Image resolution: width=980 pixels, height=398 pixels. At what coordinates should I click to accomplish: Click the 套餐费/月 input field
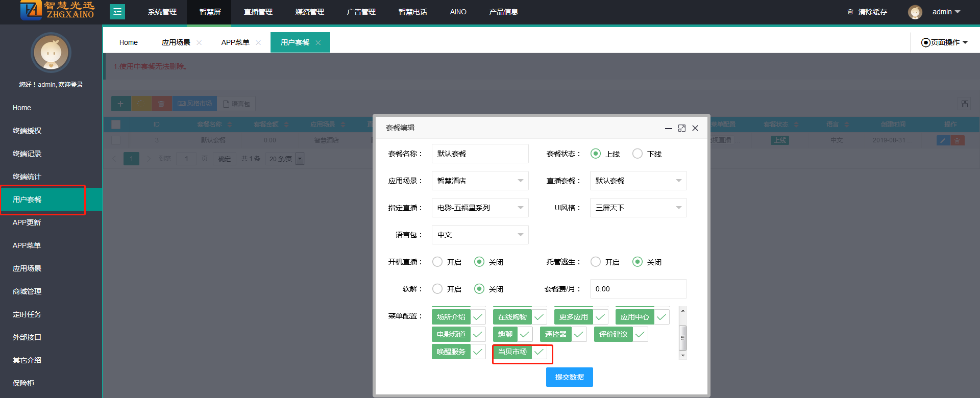[x=638, y=289]
